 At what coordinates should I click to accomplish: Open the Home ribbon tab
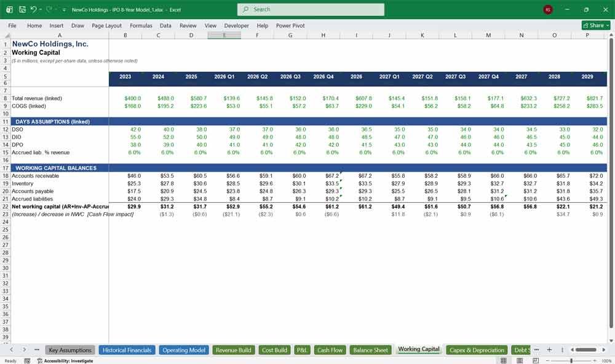pyautogui.click(x=34, y=25)
